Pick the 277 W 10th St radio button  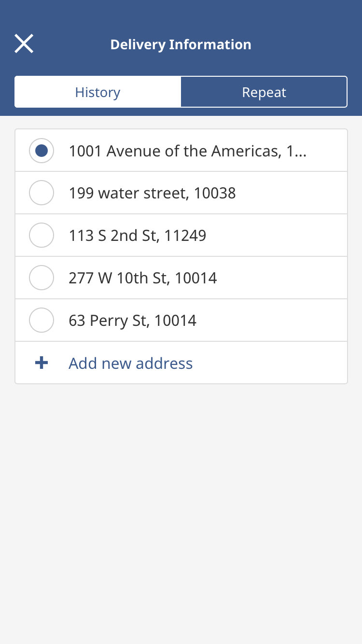click(42, 278)
